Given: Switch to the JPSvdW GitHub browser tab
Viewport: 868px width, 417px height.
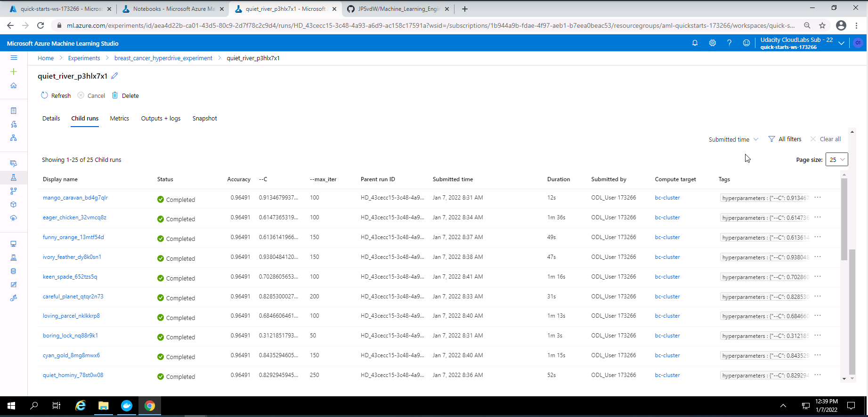Looking at the screenshot, I should coord(398,9).
